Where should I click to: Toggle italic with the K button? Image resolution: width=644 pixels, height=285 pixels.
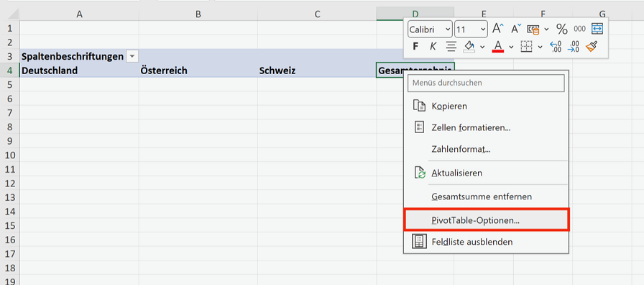433,47
